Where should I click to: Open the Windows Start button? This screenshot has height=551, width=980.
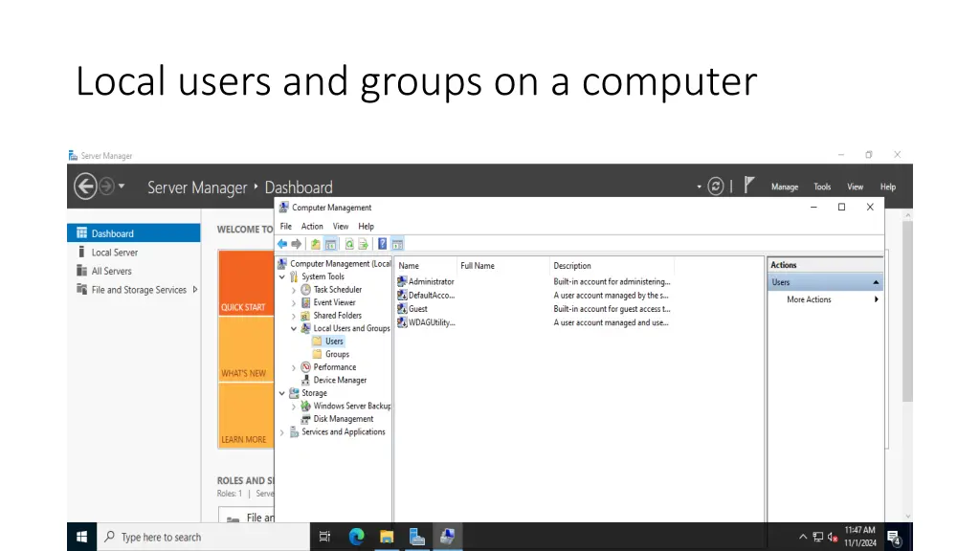(82, 537)
